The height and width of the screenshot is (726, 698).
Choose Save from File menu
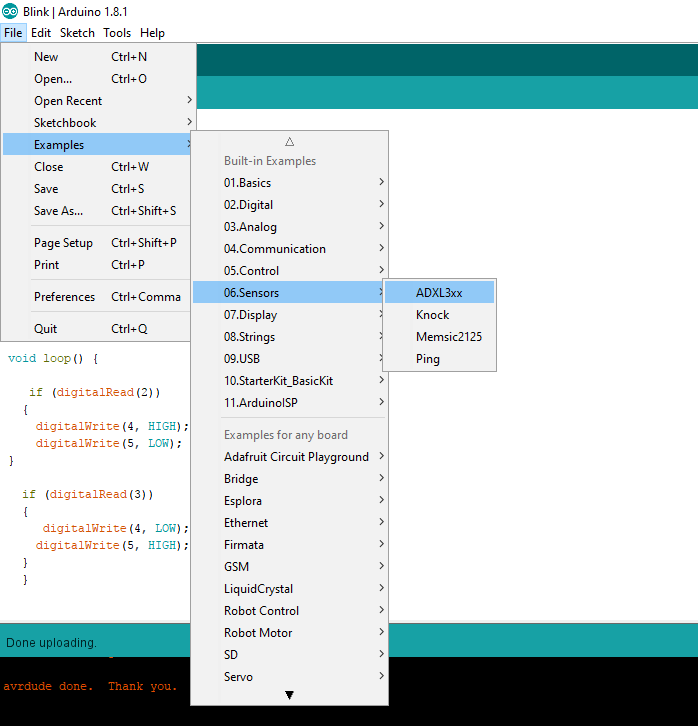click(97, 188)
